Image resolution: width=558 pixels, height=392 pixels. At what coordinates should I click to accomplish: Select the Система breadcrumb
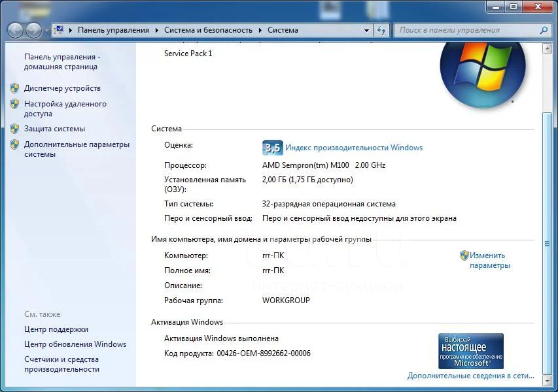coord(283,30)
